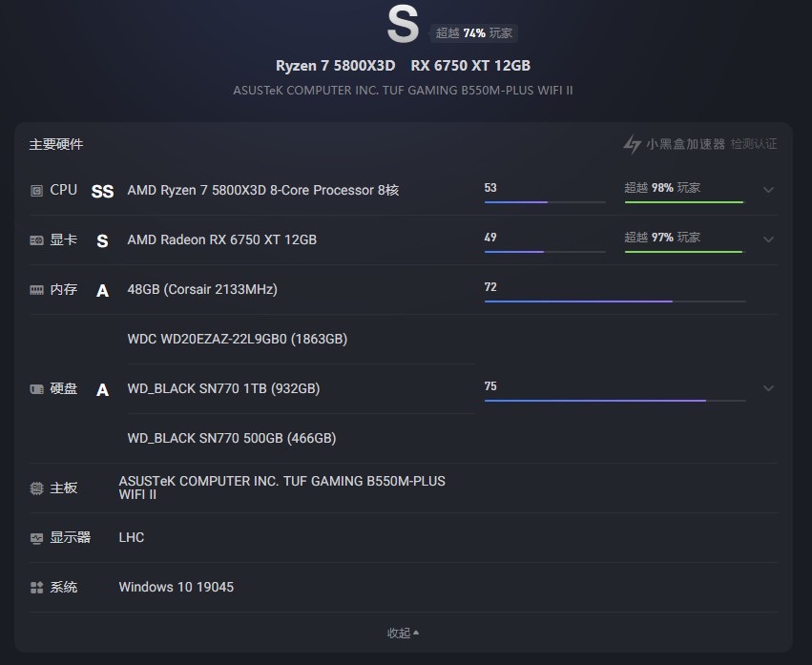Collapse the hardware list with 收起
Viewport: 812px width, 665px height.
403,634
